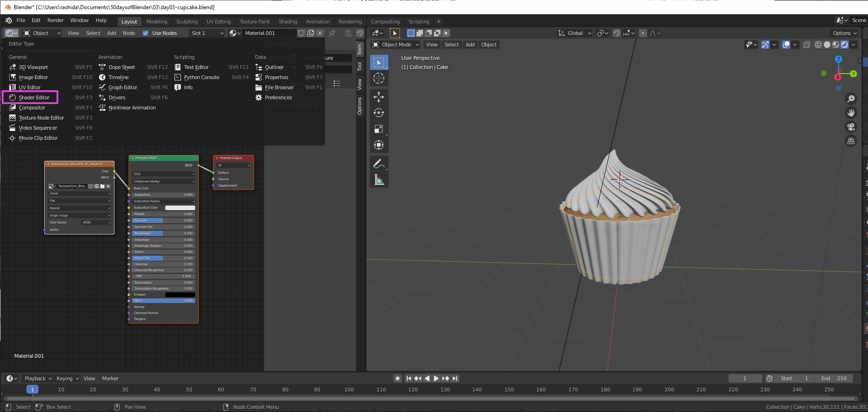The image size is (868, 412).
Task: Select Dope Sheet editor type
Action: pyautogui.click(x=122, y=67)
